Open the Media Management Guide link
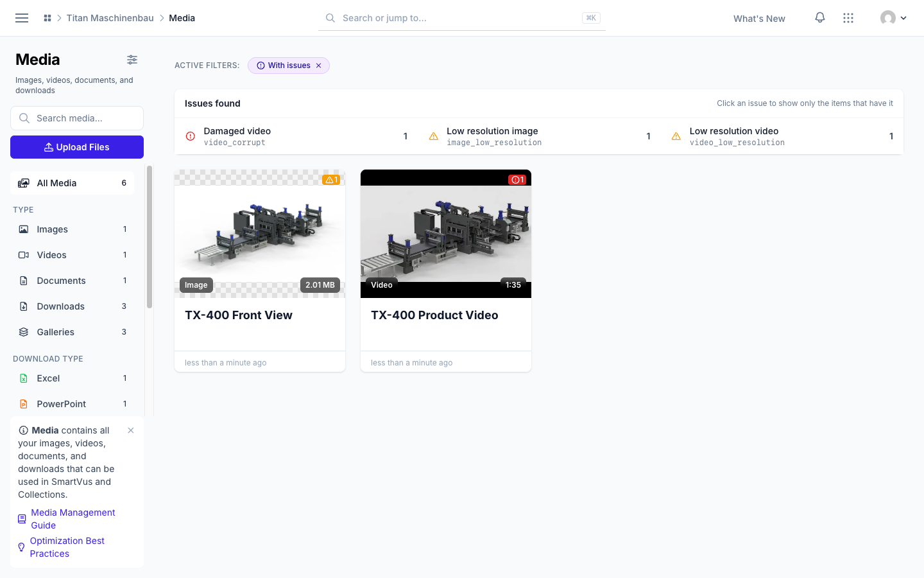The image size is (924, 578). pos(73,519)
